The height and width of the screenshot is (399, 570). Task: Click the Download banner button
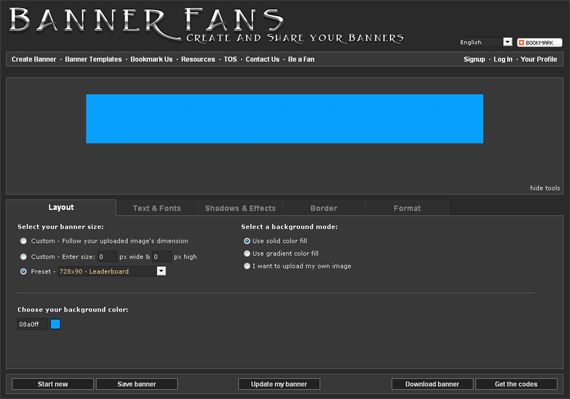(x=432, y=384)
